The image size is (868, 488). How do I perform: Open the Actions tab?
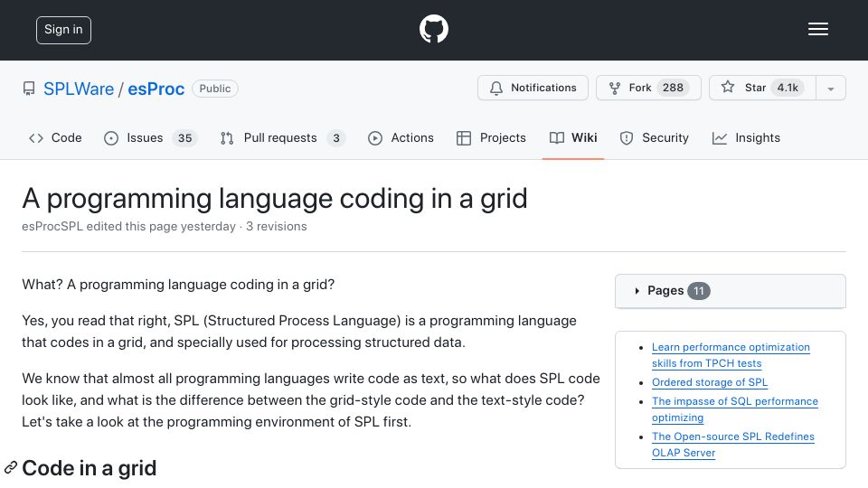tap(401, 138)
